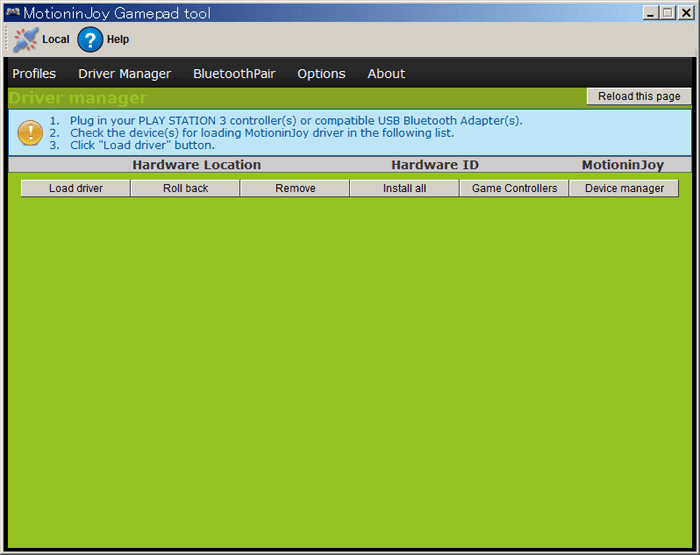Click the Hardware Location column header

[x=196, y=165]
